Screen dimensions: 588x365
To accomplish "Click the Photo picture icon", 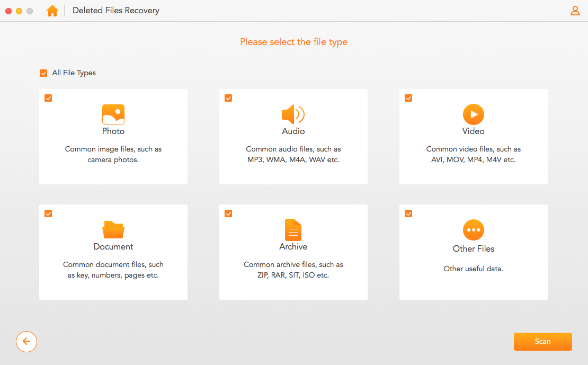I will [x=113, y=114].
